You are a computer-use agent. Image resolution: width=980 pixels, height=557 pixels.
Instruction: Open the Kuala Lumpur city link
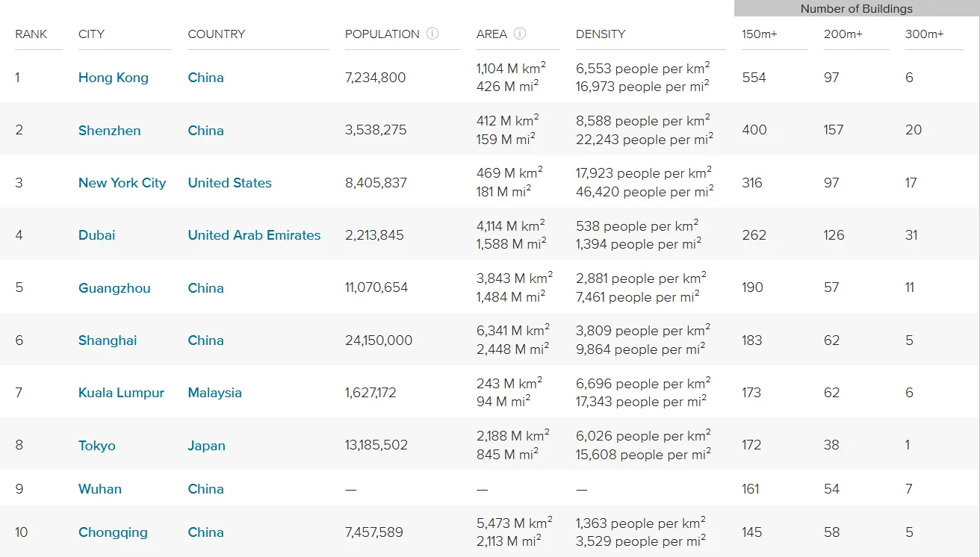click(121, 393)
